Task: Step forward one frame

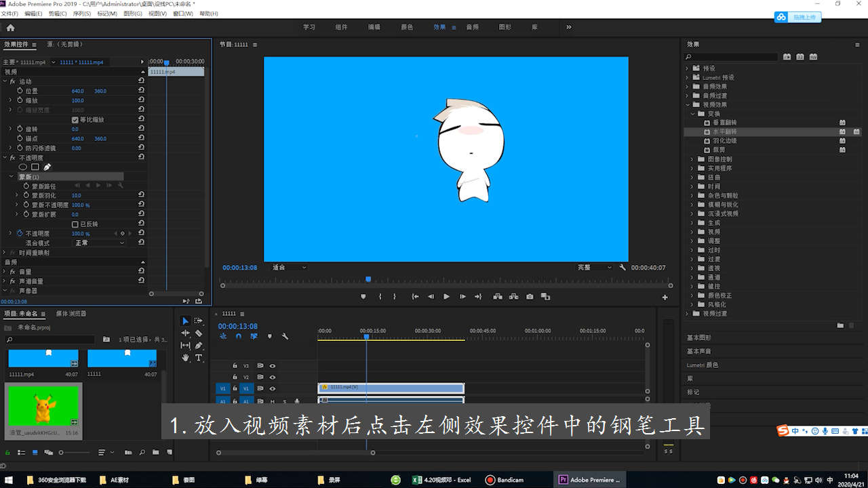Action: (x=462, y=296)
